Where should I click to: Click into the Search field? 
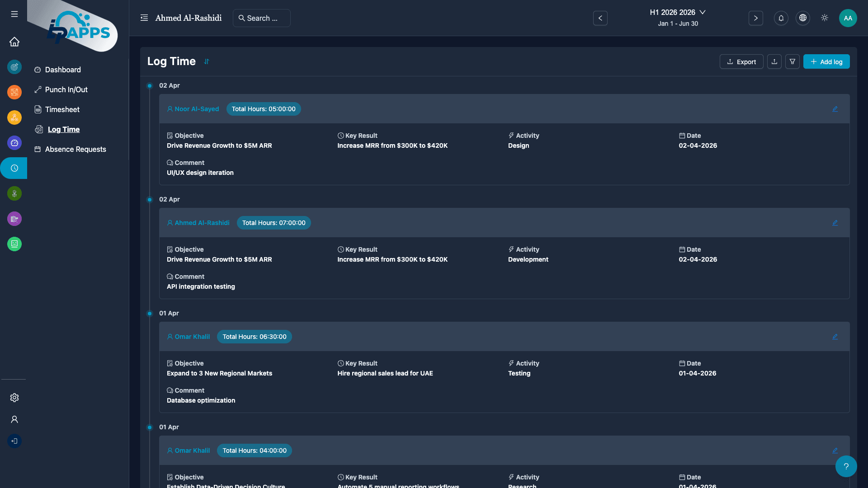(x=262, y=18)
